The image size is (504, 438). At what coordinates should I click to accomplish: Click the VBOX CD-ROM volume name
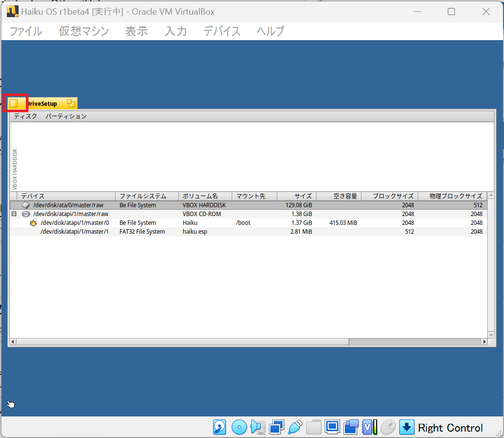click(201, 214)
